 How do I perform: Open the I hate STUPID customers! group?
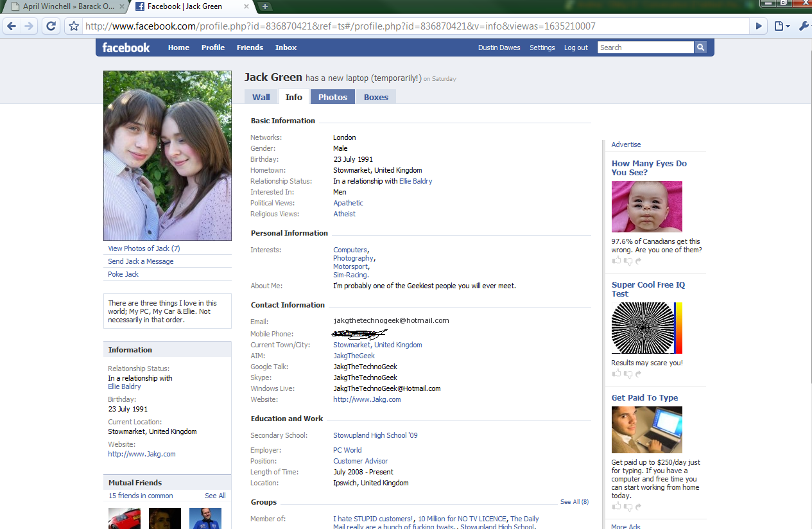[x=373, y=519]
